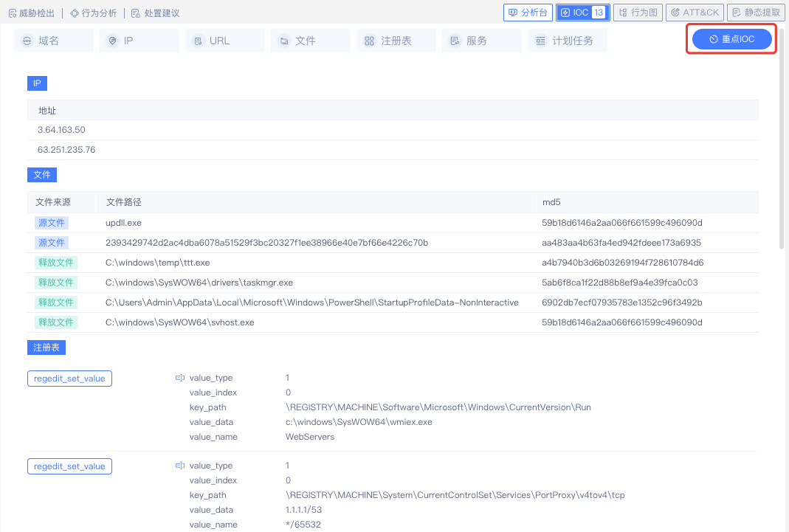Click the 文件 filter icon

(283, 41)
